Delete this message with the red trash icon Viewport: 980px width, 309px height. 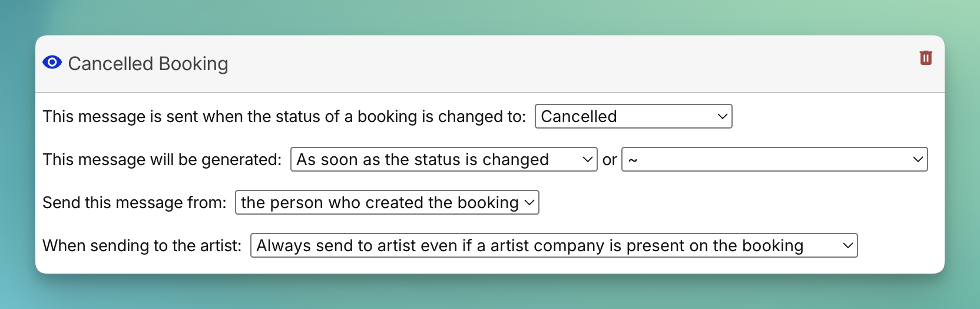926,58
